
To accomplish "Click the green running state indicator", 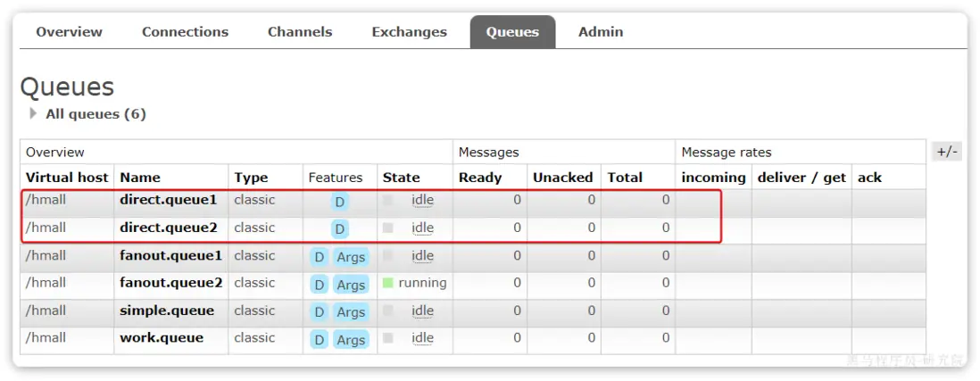I will point(388,283).
